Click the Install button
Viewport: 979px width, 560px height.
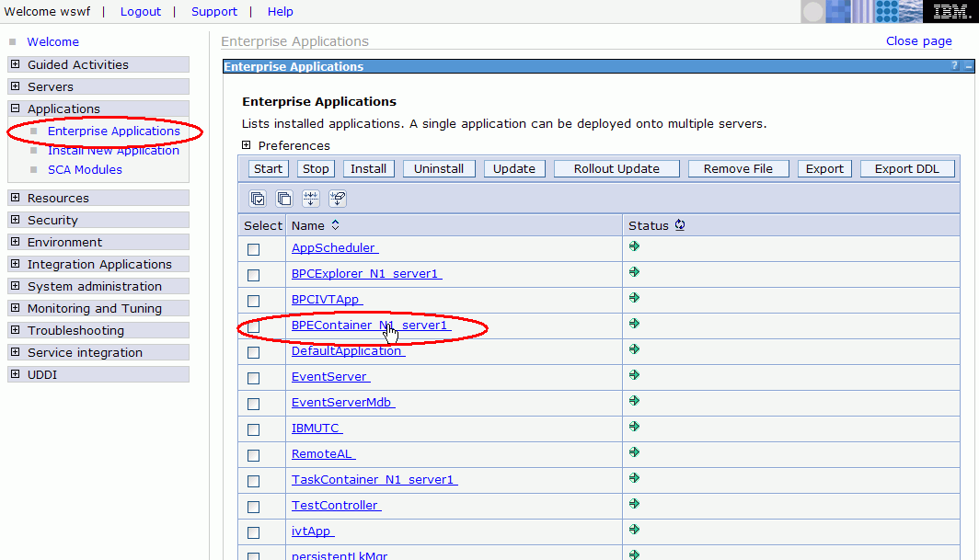[x=368, y=168]
